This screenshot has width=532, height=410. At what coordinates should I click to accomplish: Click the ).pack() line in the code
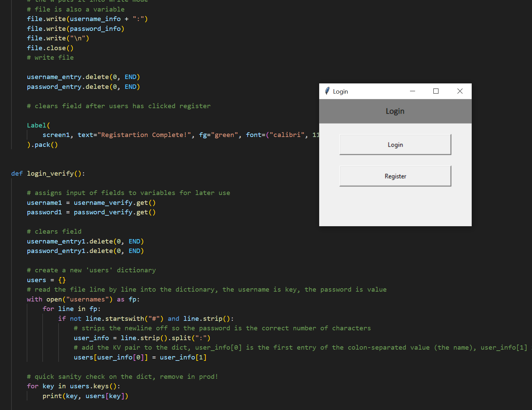tap(42, 145)
